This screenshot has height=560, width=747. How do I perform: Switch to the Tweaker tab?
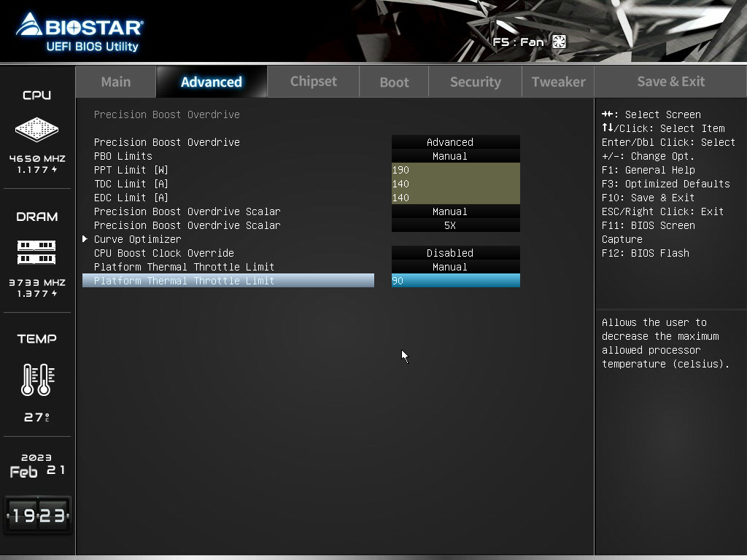pos(558,82)
